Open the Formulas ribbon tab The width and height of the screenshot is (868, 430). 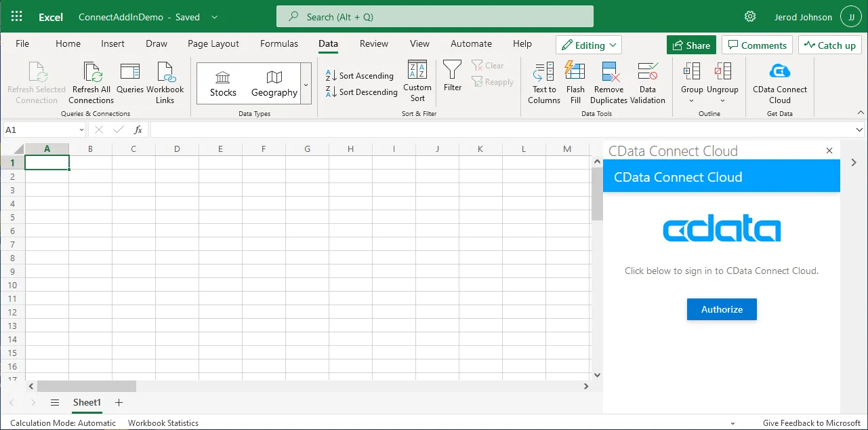click(278, 43)
